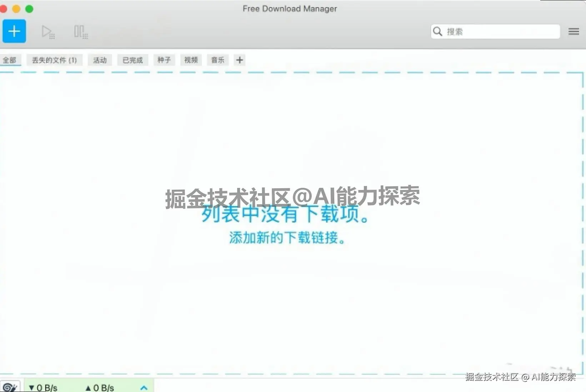Image resolution: width=586 pixels, height=392 pixels.
Task: Minimize window with the yellow button
Action: 16,9
